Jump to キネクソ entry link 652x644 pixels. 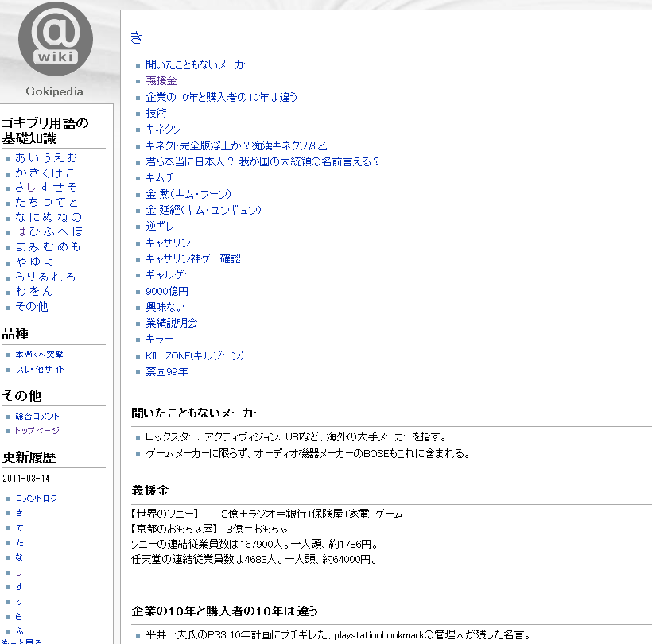click(164, 129)
